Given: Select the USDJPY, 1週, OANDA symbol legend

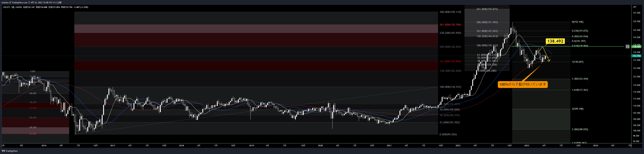Looking at the screenshot, I should point(12,7).
